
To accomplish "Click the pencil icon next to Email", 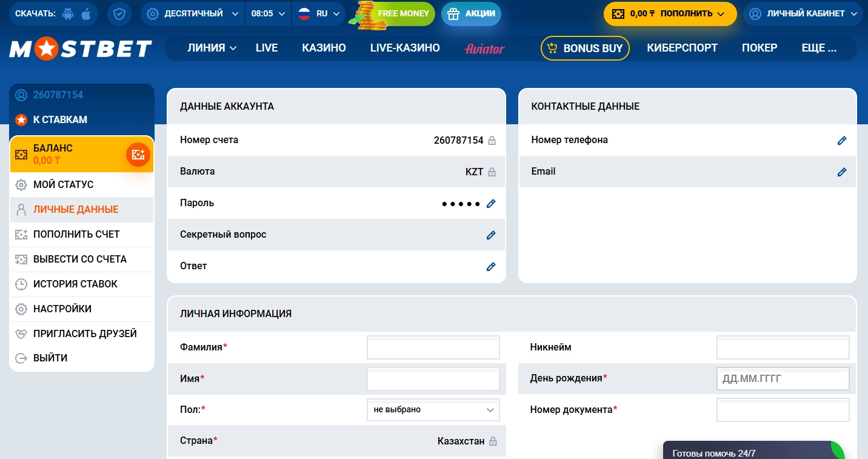I will coord(842,172).
